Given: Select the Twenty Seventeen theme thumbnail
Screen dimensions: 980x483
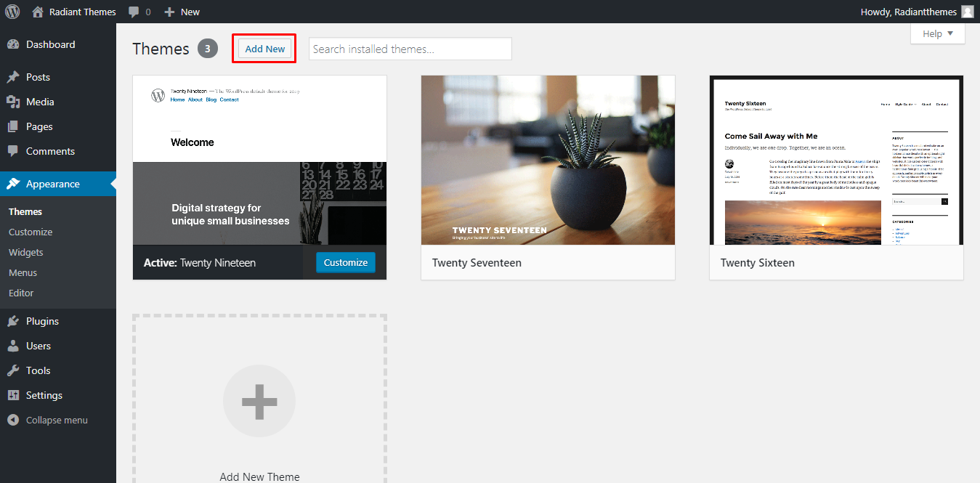Looking at the screenshot, I should coord(548,160).
